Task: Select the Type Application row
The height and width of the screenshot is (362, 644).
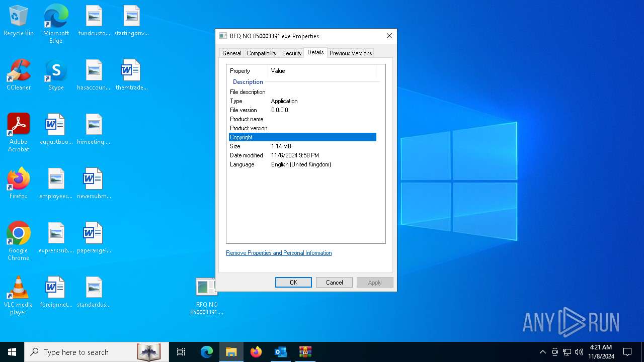Action: click(302, 101)
